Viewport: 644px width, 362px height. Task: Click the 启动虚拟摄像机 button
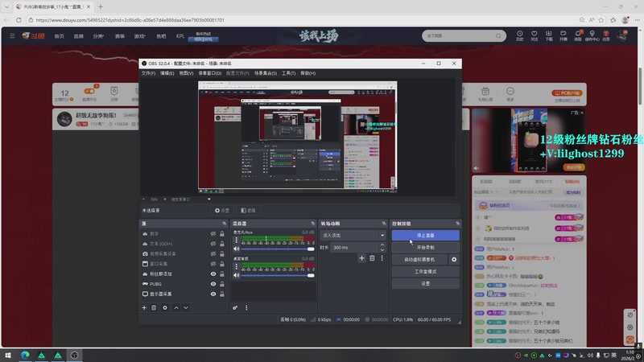coord(419,259)
